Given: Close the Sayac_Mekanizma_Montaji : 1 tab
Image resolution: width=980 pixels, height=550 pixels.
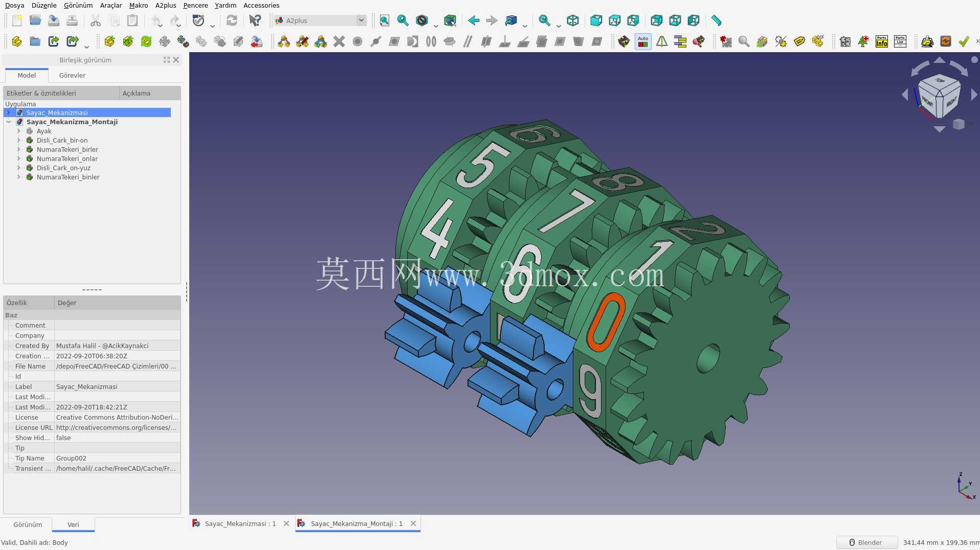Looking at the screenshot, I should tap(413, 523).
